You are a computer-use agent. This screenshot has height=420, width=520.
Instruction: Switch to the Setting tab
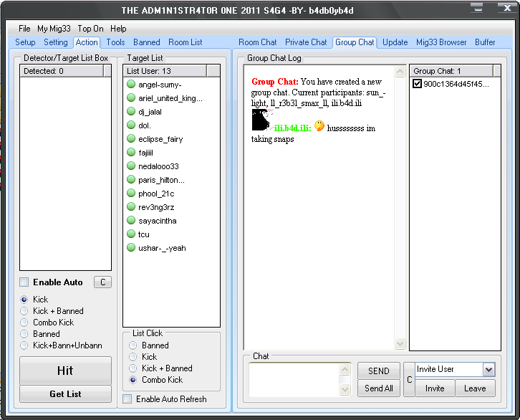(56, 42)
